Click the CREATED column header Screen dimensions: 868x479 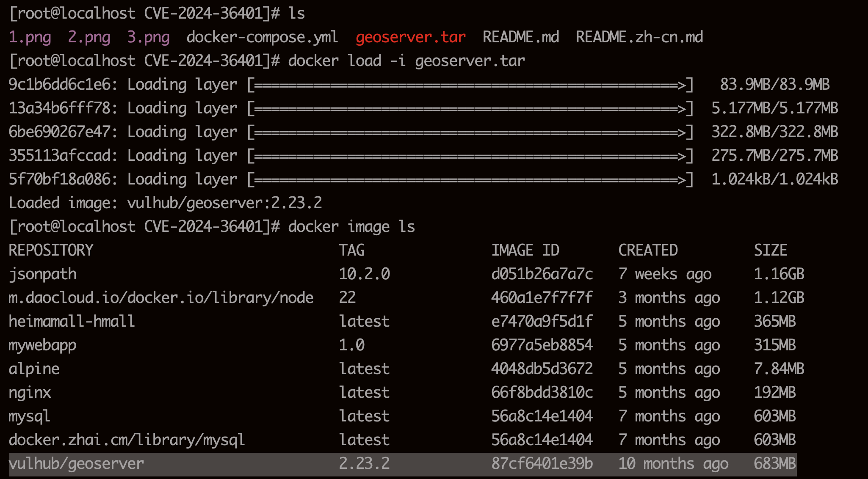648,251
